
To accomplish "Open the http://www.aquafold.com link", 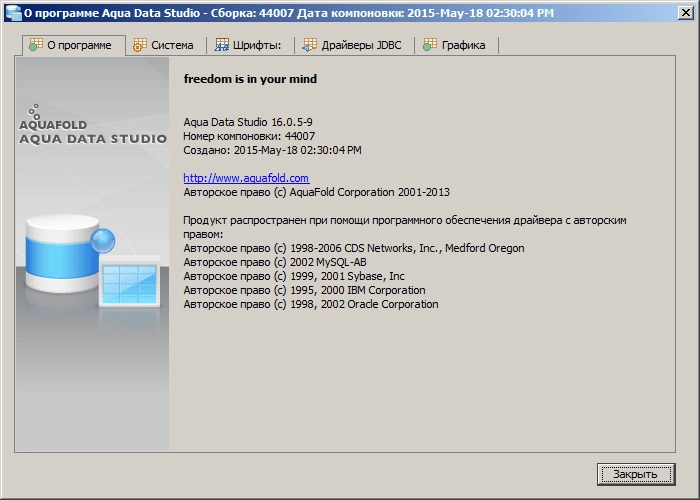I will [x=246, y=178].
